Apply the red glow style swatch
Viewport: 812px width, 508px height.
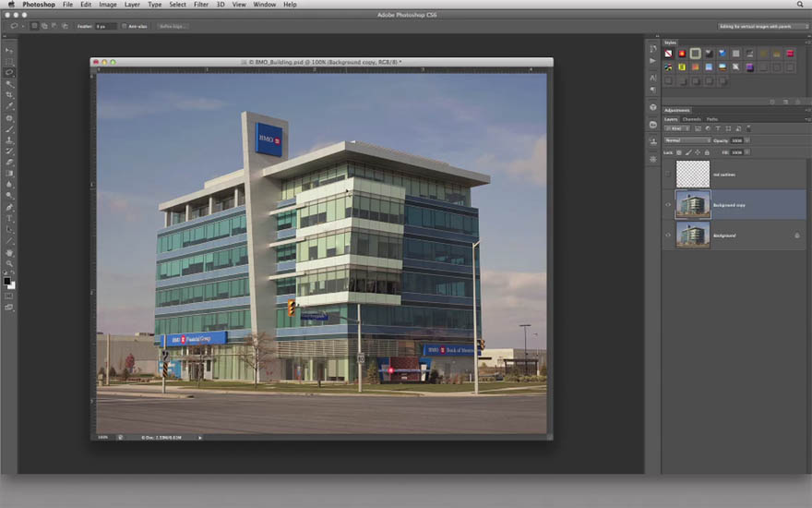tap(682, 54)
